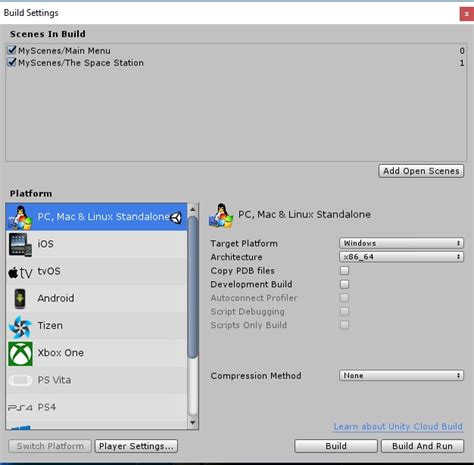Click the Apple tvOS platform icon
Viewport: 474px width, 465px height.
click(x=20, y=272)
